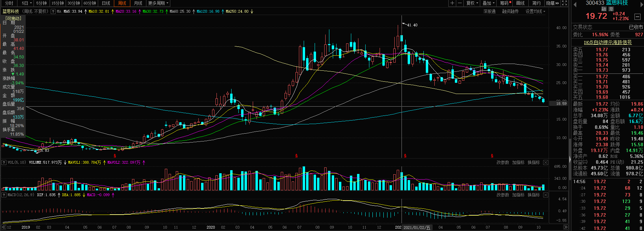Hide the side panel via 隐藏 button
644x231 pixels.
coord(552,3)
